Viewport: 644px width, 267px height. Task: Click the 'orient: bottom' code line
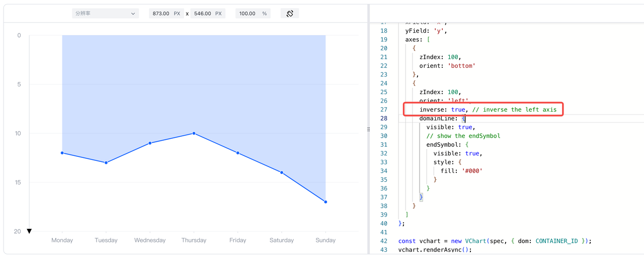447,65
